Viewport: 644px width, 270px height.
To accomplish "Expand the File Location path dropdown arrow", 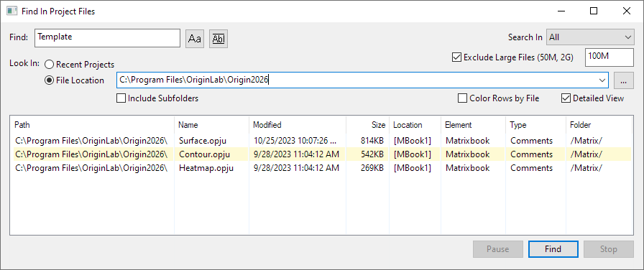I will (x=602, y=80).
